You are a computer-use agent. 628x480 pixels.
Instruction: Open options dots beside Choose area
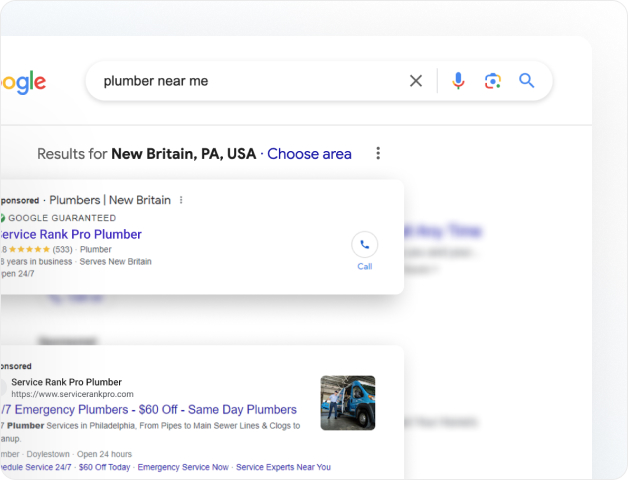(x=378, y=153)
